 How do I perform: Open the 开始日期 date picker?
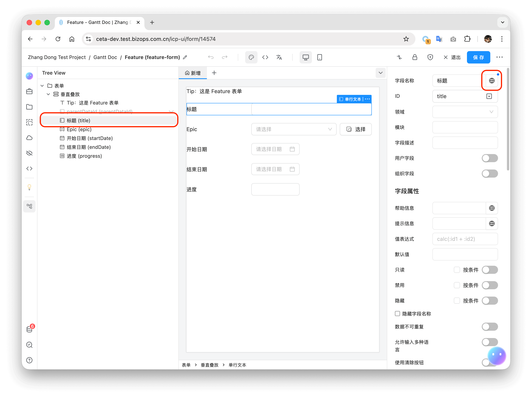coord(275,149)
